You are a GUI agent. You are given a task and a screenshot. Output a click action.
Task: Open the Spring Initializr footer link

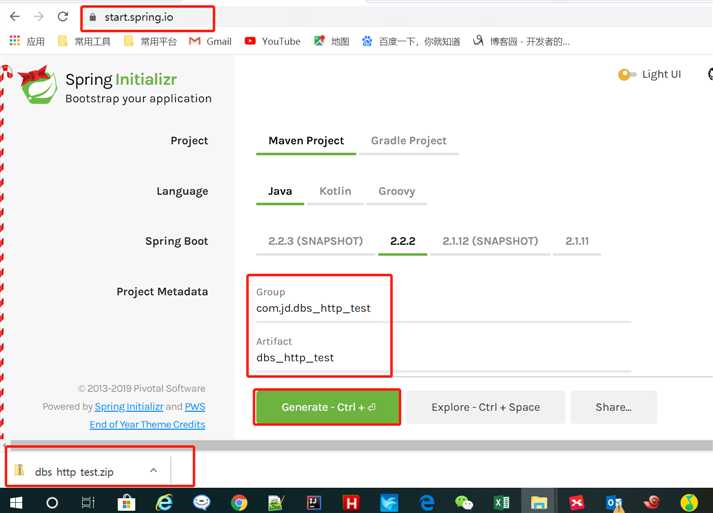[129, 407]
